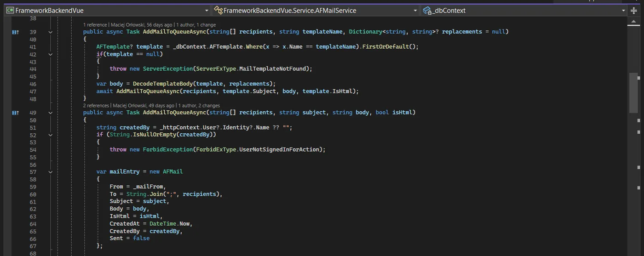Click 'Maciej Orłowski, 56 days ago' CodeLens

click(141, 25)
